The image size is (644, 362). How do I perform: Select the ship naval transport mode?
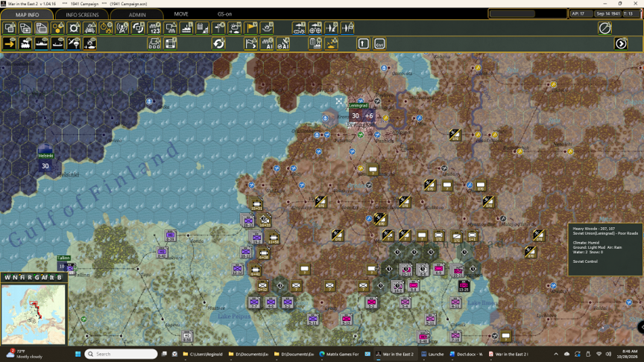tap(42, 43)
